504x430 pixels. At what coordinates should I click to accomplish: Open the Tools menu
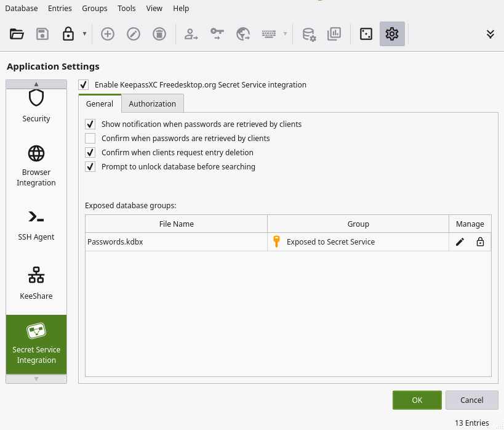[x=126, y=8]
